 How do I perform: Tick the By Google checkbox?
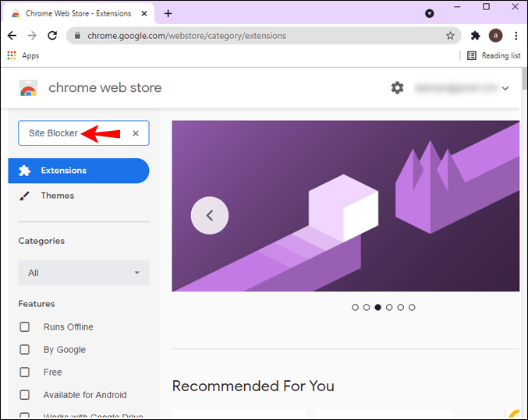coord(25,349)
